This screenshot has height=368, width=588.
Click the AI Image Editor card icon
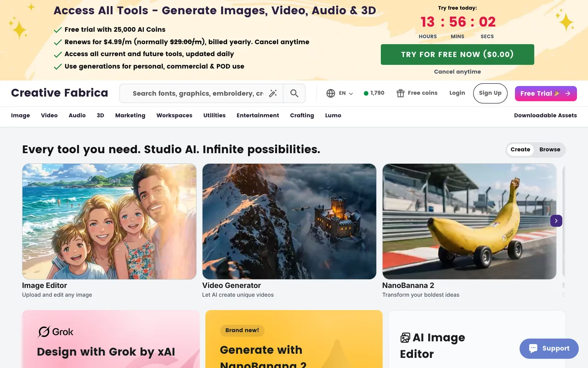405,338
